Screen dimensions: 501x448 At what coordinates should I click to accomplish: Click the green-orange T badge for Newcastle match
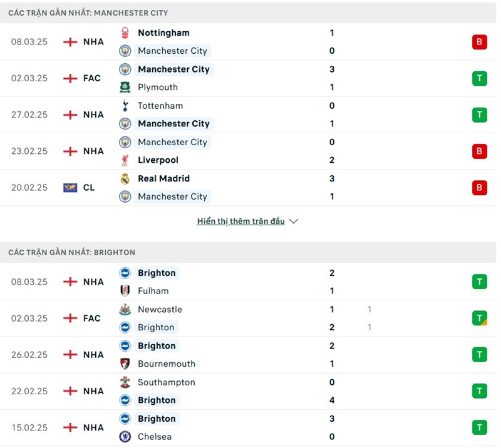tap(479, 318)
